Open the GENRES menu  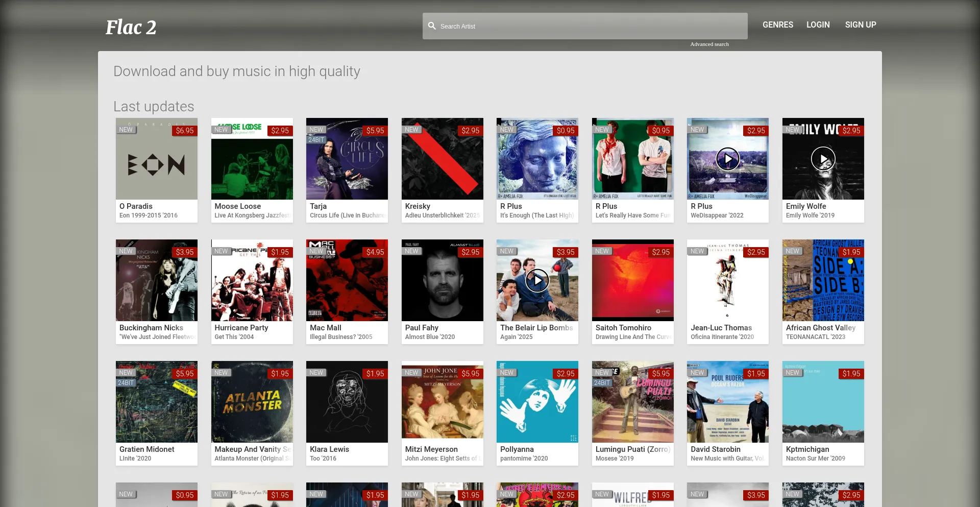pos(777,25)
